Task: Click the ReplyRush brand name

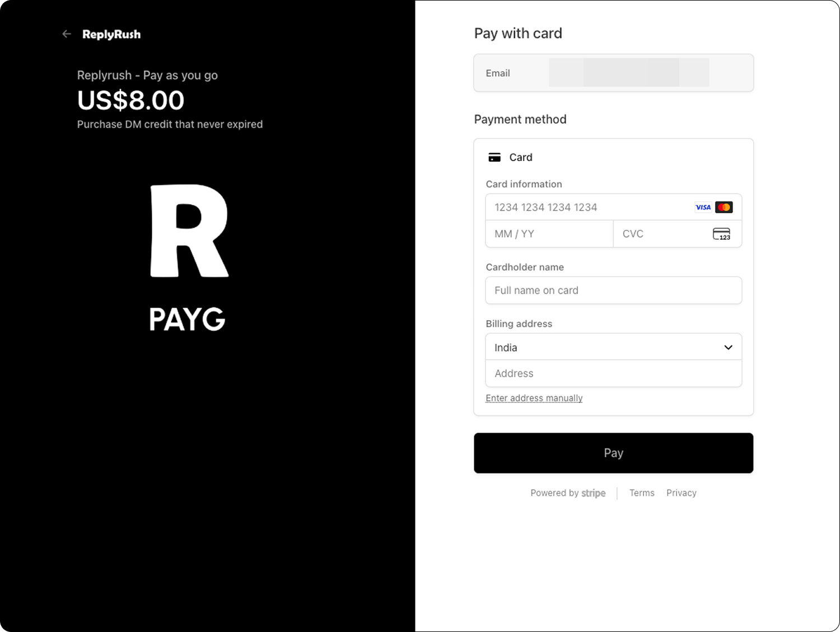Action: pos(111,34)
